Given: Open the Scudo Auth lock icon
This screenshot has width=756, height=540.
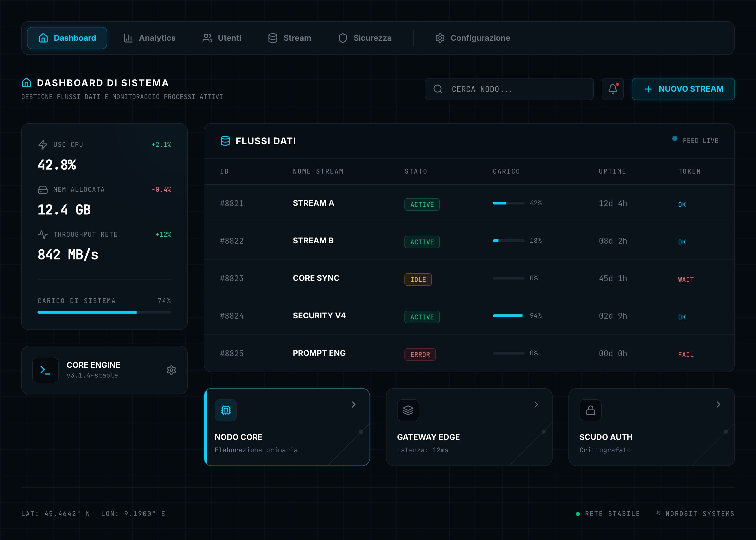Looking at the screenshot, I should (590, 410).
